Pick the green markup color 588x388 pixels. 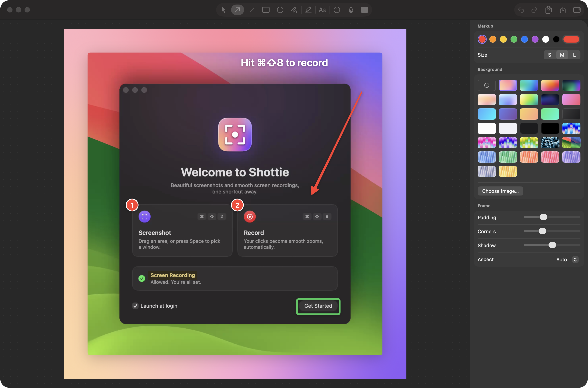point(514,39)
